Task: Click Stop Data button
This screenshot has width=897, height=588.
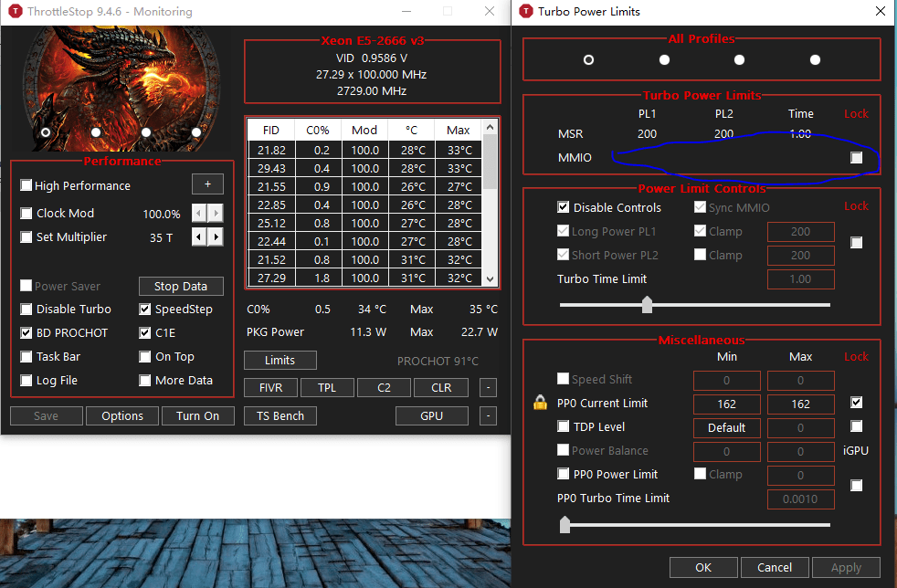Action: pos(181,286)
